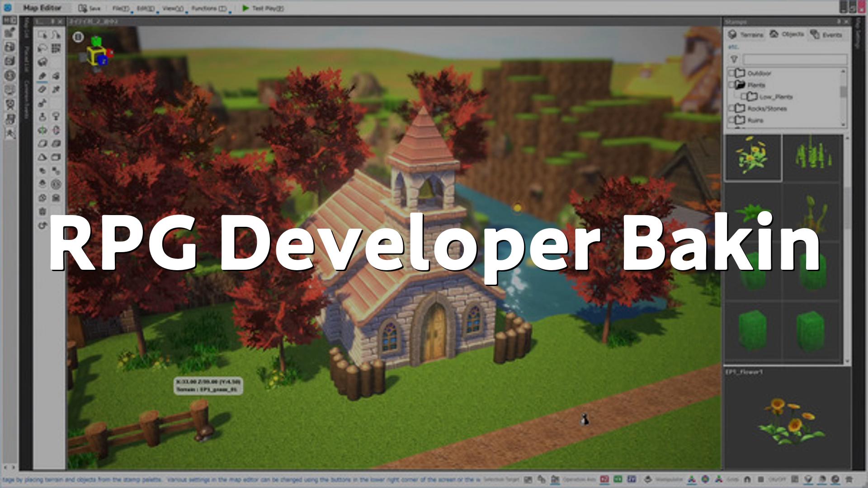The height and width of the screenshot is (488, 868).
Task: Select the triangle slope terrain tool
Action: tap(42, 157)
